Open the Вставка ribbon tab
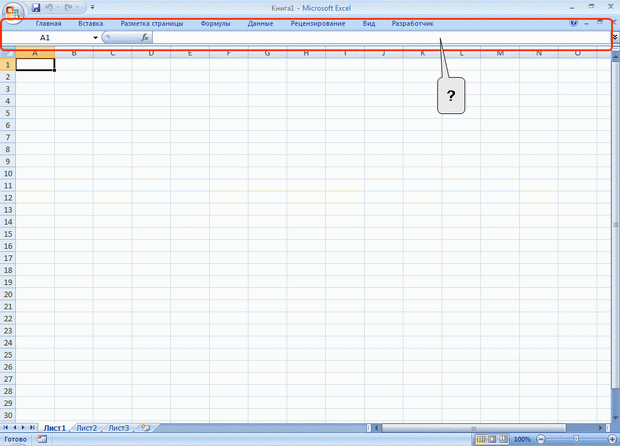The height and width of the screenshot is (446, 620). coord(91,24)
